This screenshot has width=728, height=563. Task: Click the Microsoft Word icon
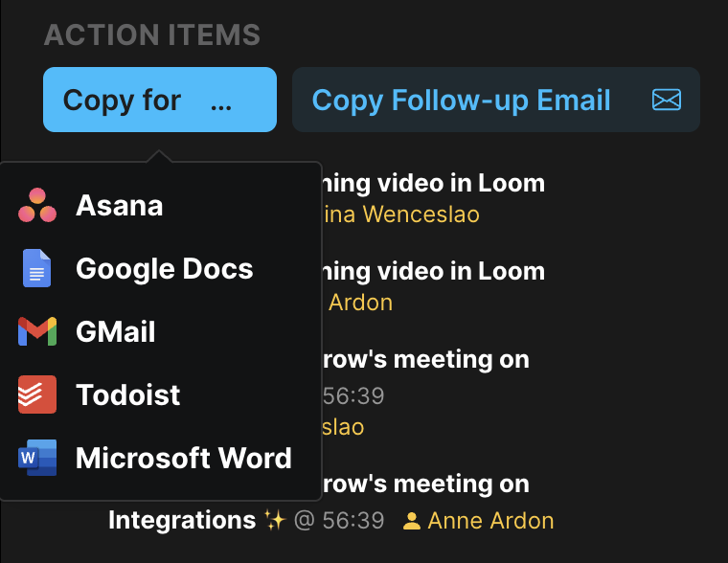coord(37,458)
